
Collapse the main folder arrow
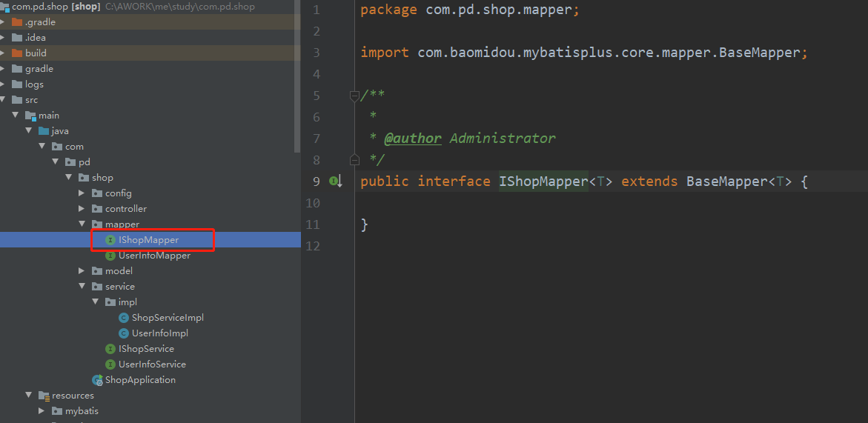(15, 115)
